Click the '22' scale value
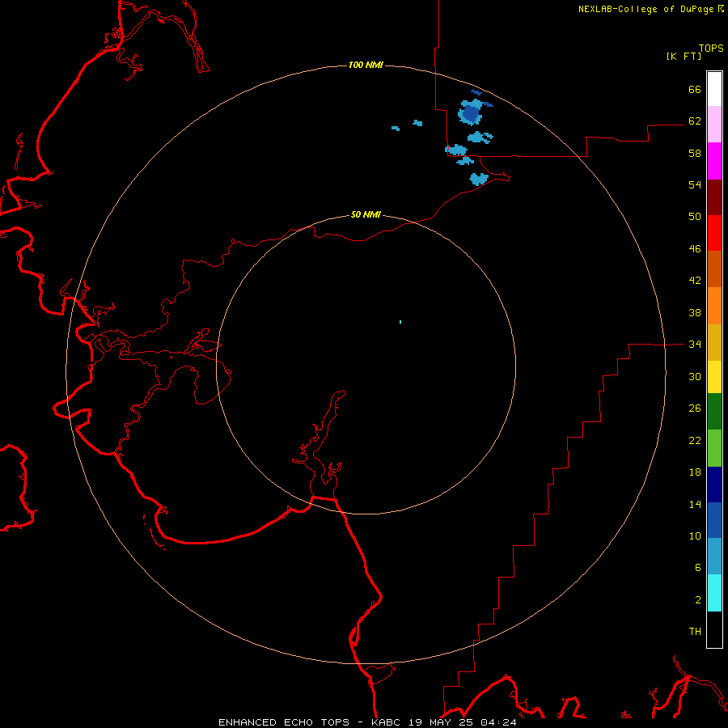Viewport: 728px width, 728px height. [695, 441]
